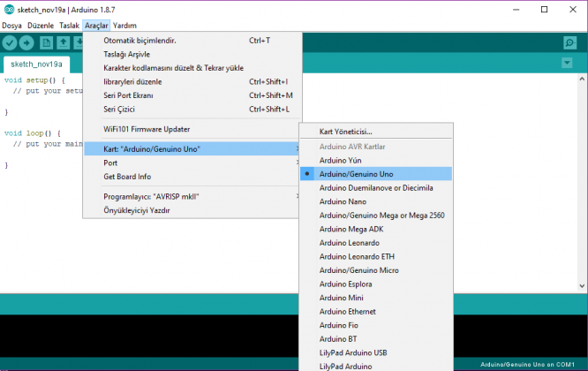This screenshot has width=588, height=371.
Task: Open the Serial Monitor magnifier icon
Action: (569, 42)
